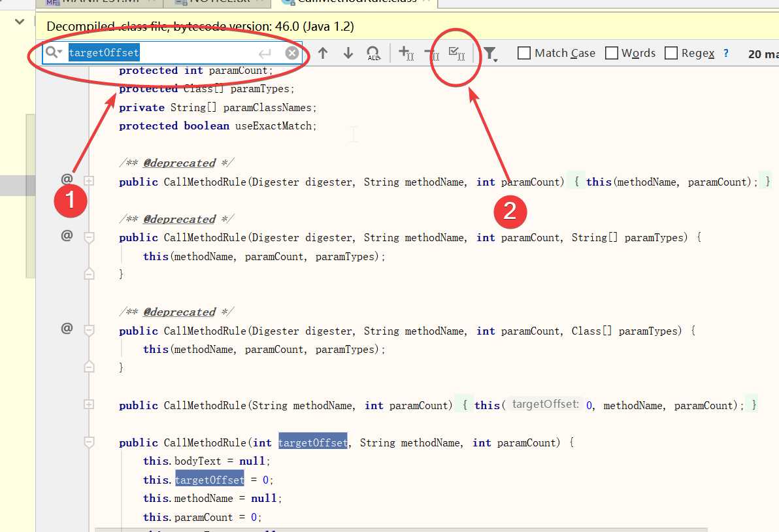779x532 pixels.
Task: Collapse the String[] paramTypes constructor fold
Action: pyautogui.click(x=89, y=237)
